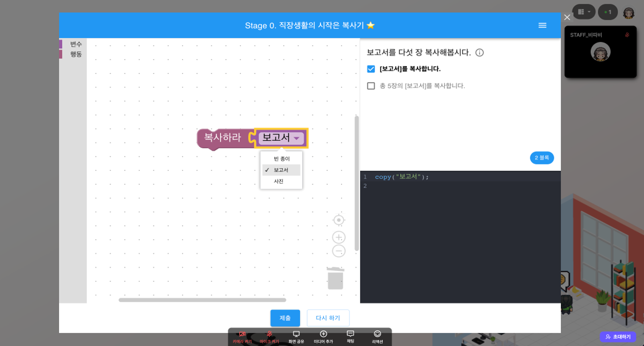Check the '총 5장의 [보고서]를 복사합니다' checkbox
Viewport: 644px width, 346px height.
[x=370, y=85]
